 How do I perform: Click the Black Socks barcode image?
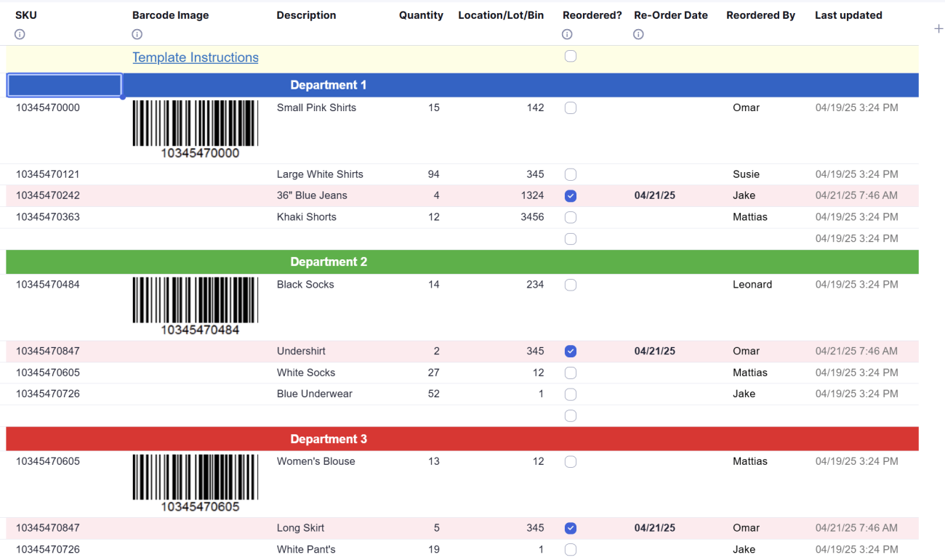(x=195, y=305)
